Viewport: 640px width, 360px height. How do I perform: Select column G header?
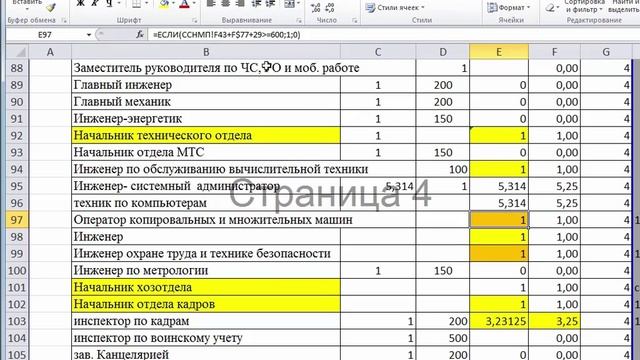pos(606,52)
